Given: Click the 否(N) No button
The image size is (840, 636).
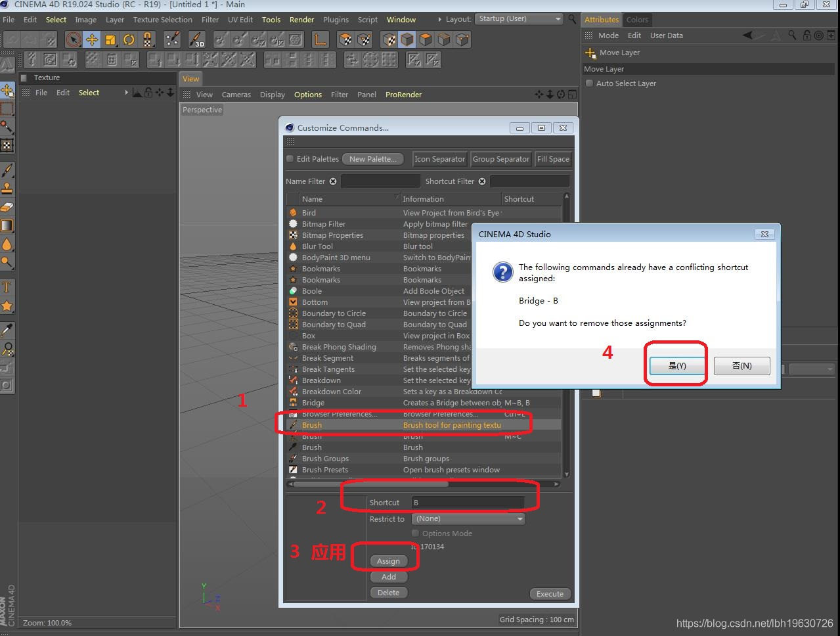Looking at the screenshot, I should [741, 366].
